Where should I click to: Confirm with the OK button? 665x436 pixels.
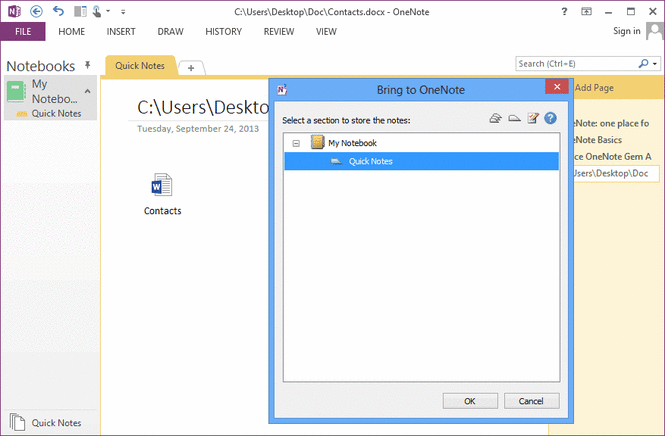[470, 401]
